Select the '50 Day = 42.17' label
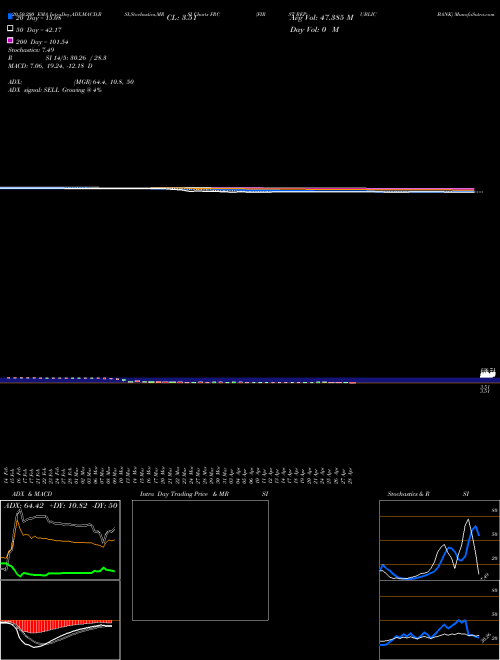This screenshot has height=660, width=500. coord(41,30)
